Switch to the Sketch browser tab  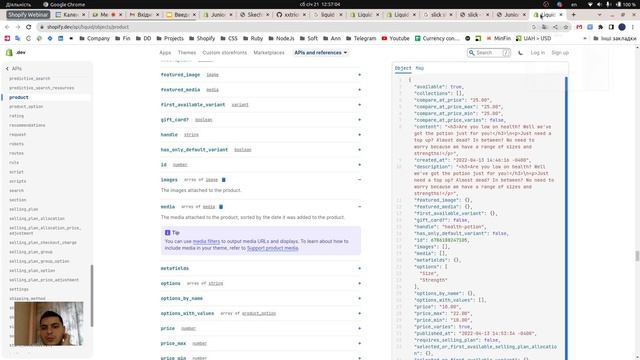coord(254,15)
